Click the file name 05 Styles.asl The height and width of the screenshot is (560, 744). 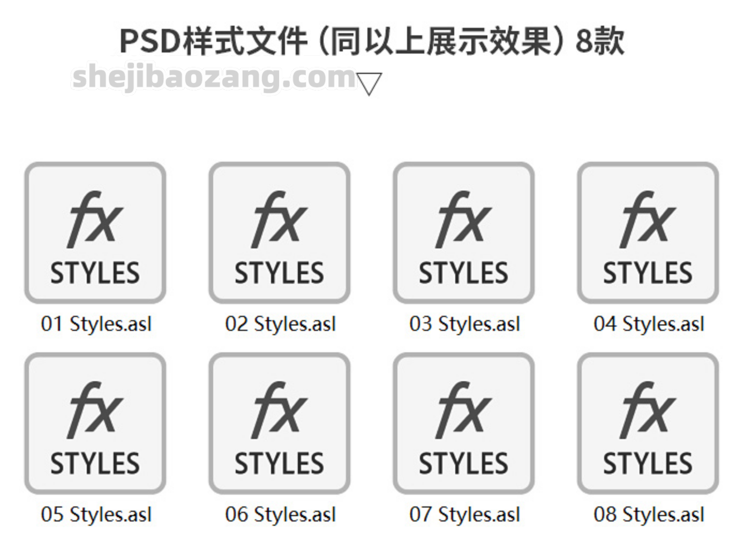click(x=96, y=515)
